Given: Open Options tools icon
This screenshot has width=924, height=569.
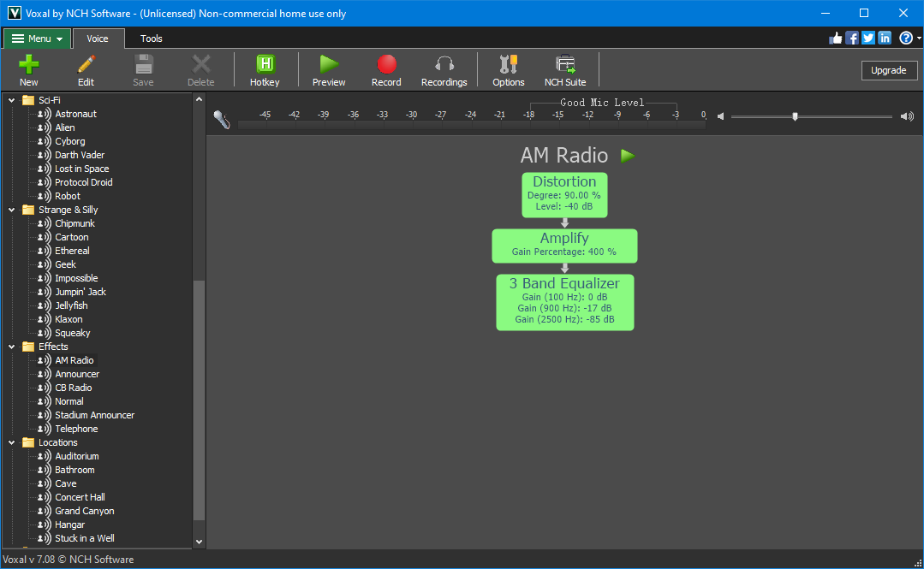Looking at the screenshot, I should tap(508, 64).
